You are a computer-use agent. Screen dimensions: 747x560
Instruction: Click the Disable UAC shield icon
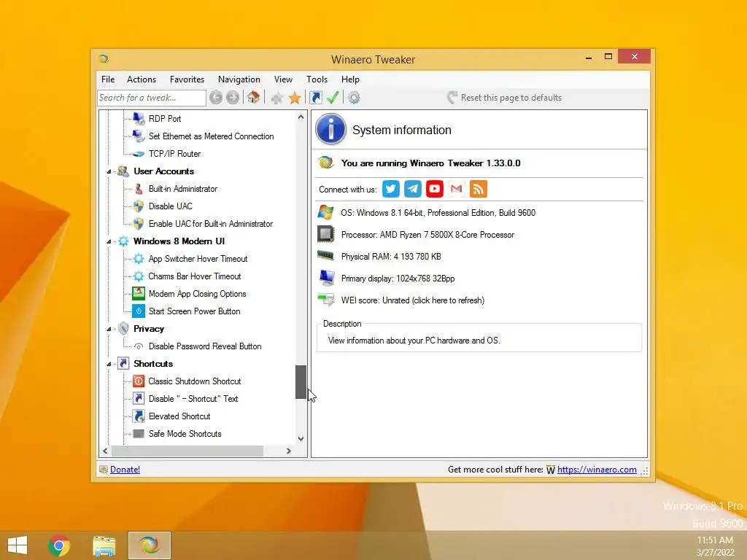pos(139,206)
